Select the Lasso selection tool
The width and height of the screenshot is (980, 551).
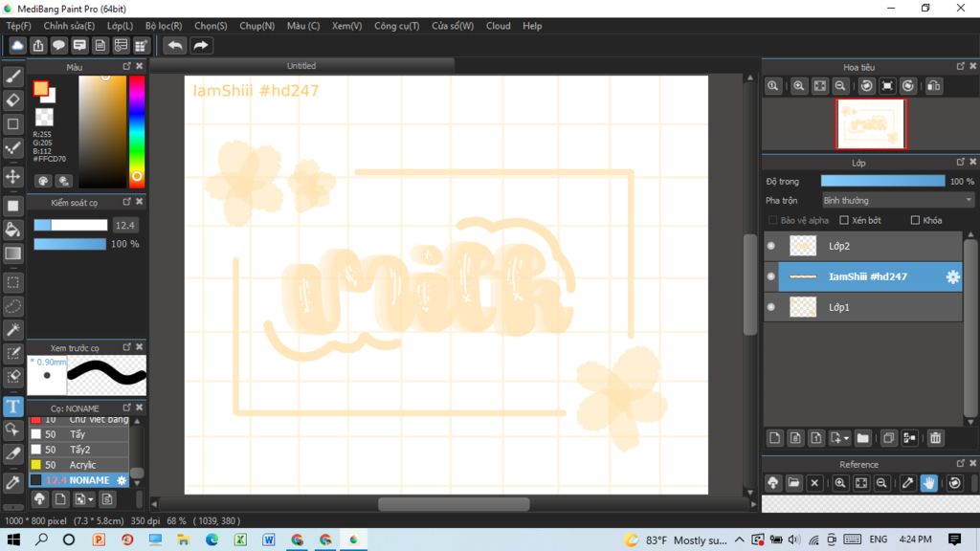12,306
